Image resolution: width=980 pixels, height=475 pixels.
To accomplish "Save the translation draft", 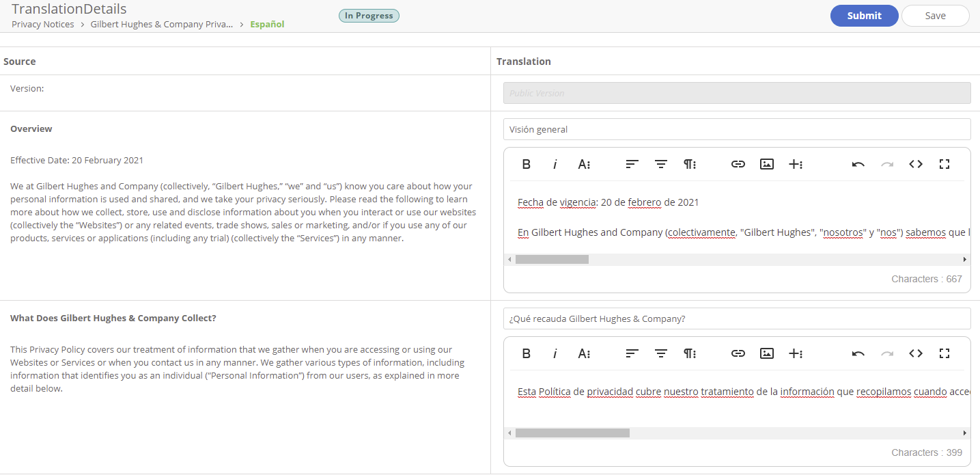I will pos(935,15).
